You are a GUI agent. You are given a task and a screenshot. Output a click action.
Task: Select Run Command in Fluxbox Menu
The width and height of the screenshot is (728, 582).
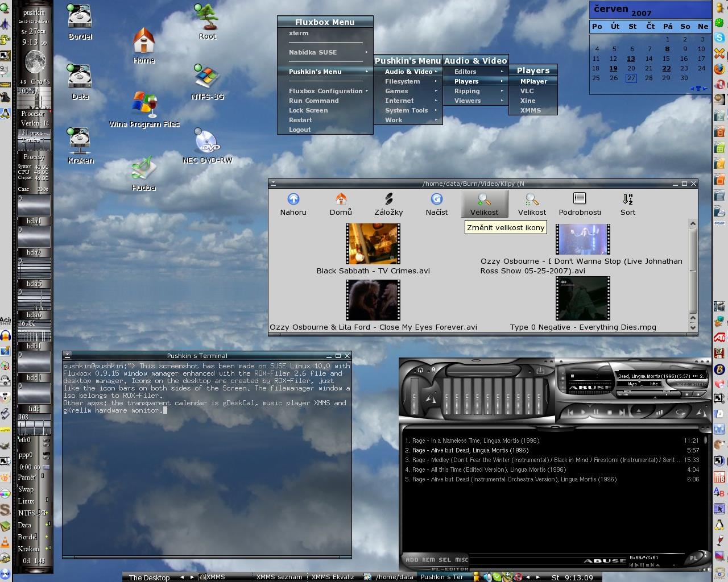325,101
